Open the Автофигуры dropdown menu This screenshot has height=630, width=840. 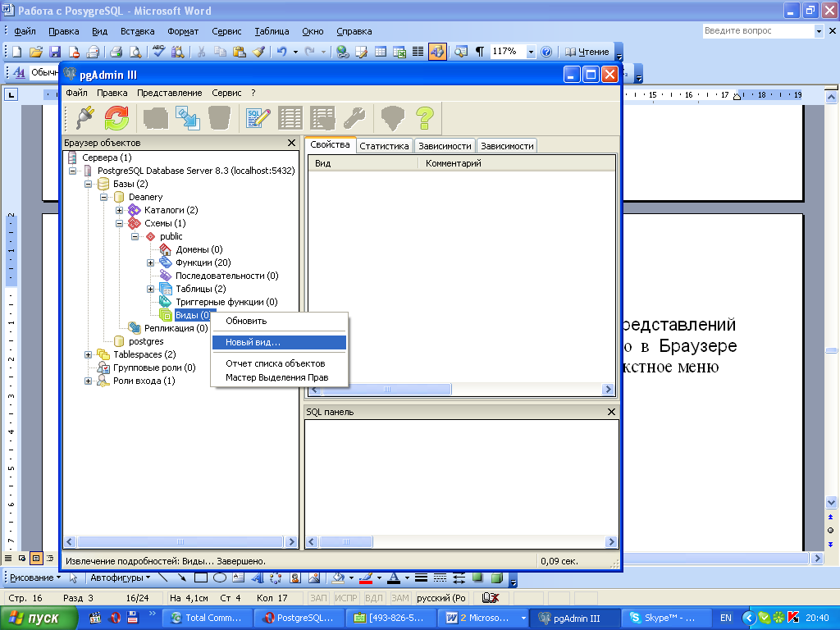[120, 577]
